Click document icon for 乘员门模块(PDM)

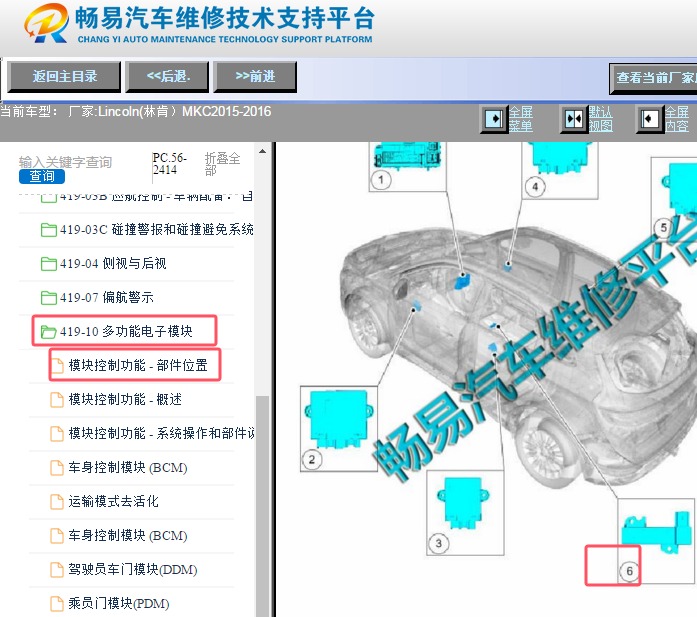point(57,604)
